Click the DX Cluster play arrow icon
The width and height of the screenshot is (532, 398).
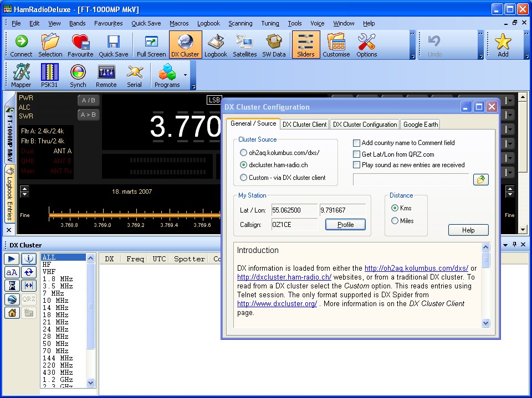(12, 259)
